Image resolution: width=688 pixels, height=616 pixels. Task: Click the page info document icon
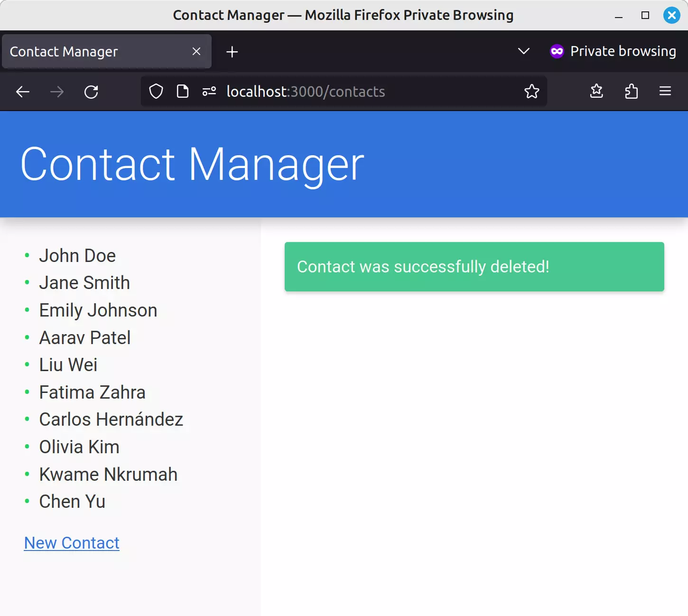[x=183, y=91]
